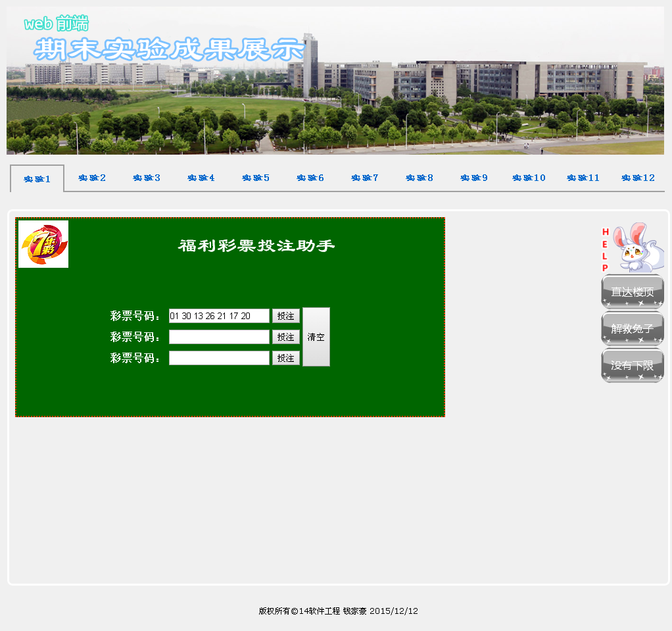Focus the third empty 彩票号码 field
The width and height of the screenshot is (672, 631).
pyautogui.click(x=219, y=358)
